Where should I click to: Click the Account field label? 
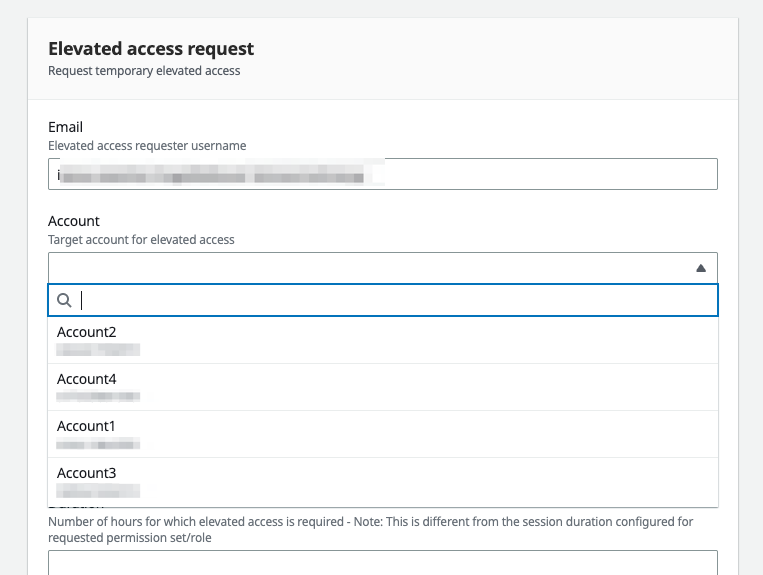tap(74, 221)
